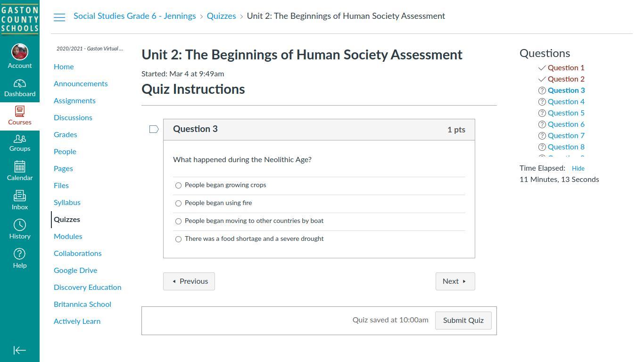Open Grades in the course menu
This screenshot has width=644, height=362.
tap(65, 135)
